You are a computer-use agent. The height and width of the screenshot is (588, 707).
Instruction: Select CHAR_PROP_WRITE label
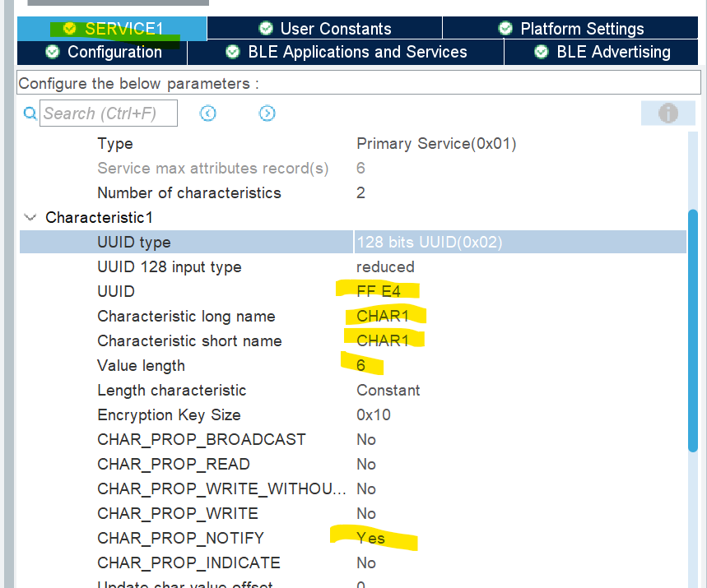(x=178, y=513)
